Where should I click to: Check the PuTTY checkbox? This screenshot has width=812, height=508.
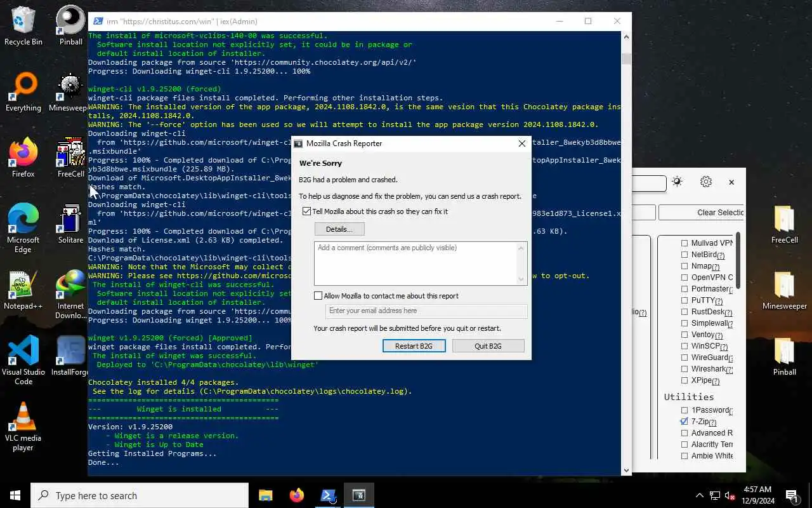[x=684, y=300]
